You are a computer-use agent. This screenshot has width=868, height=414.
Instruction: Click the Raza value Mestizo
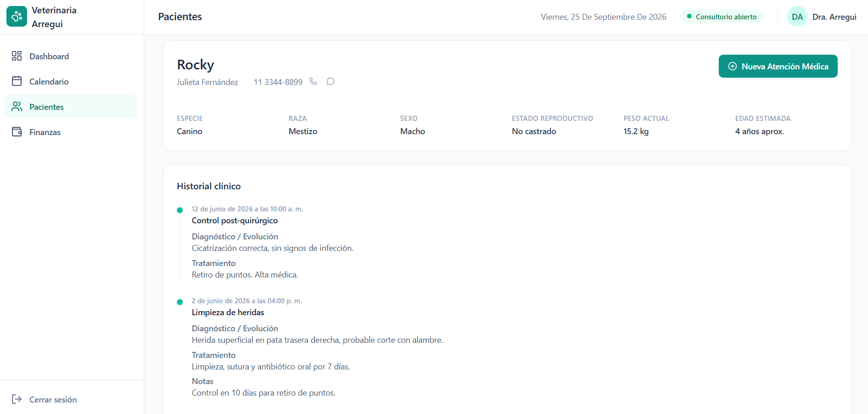tap(303, 131)
